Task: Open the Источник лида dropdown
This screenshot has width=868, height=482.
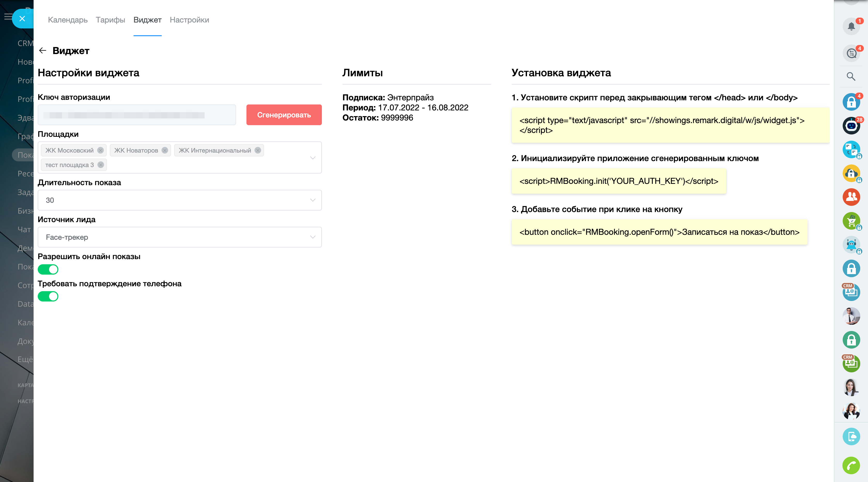Action: [180, 237]
